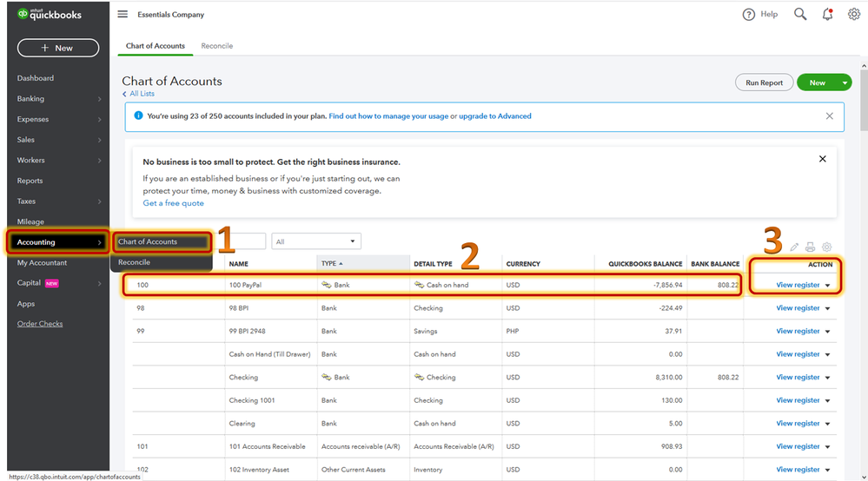Image resolution: width=868 pixels, height=481 pixels.
Task: Click the bank feed icon for 100 PayPal
Action: [327, 285]
